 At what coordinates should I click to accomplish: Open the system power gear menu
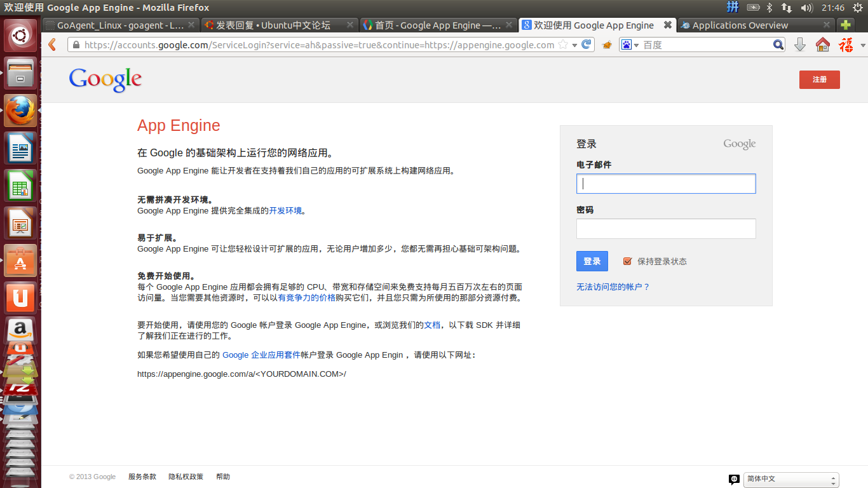coord(857,8)
